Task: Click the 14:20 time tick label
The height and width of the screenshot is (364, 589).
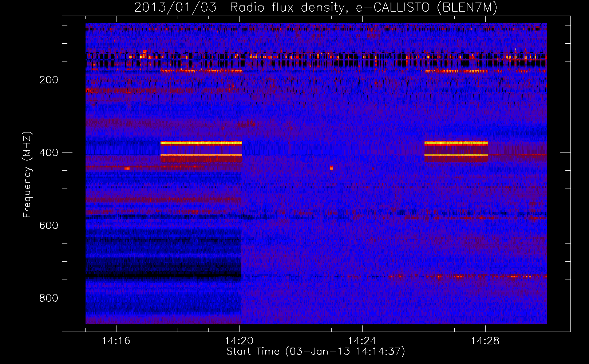Action: tap(239, 341)
